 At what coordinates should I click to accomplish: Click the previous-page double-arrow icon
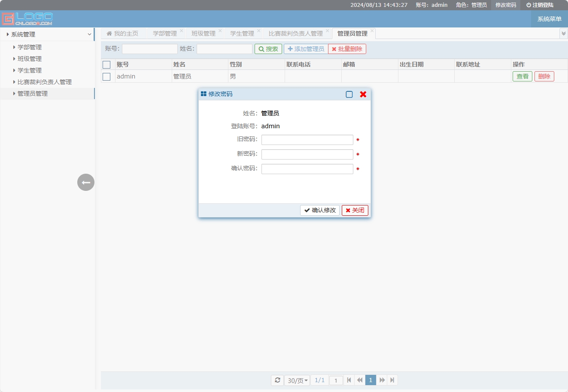point(360,380)
